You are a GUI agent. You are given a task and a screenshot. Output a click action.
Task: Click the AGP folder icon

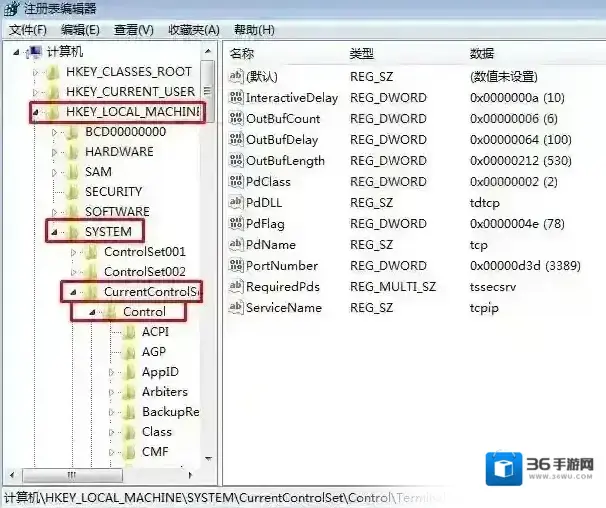point(129,352)
